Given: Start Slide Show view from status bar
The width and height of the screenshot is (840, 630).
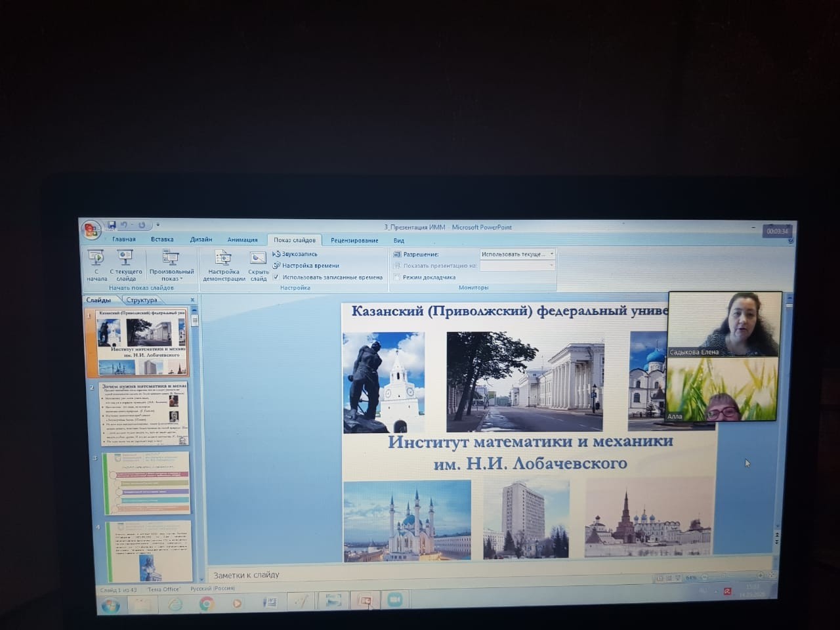Looking at the screenshot, I should tap(677, 578).
